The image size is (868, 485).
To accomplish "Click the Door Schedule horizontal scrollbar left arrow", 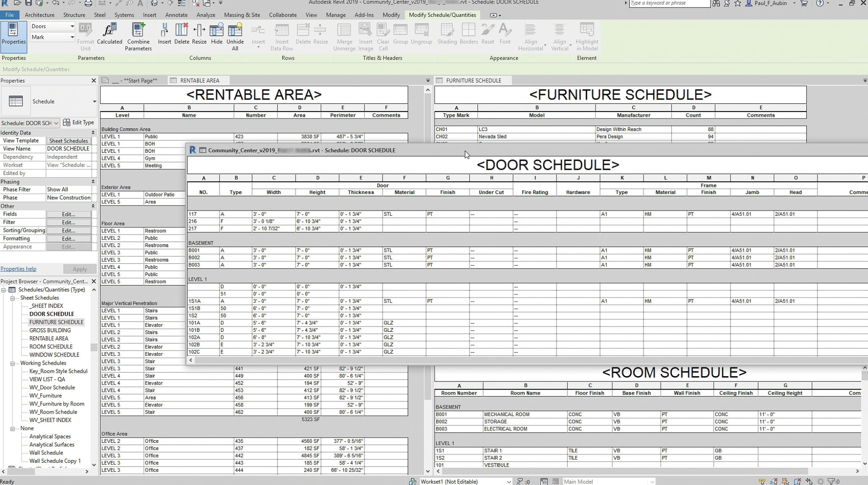I will [x=191, y=360].
